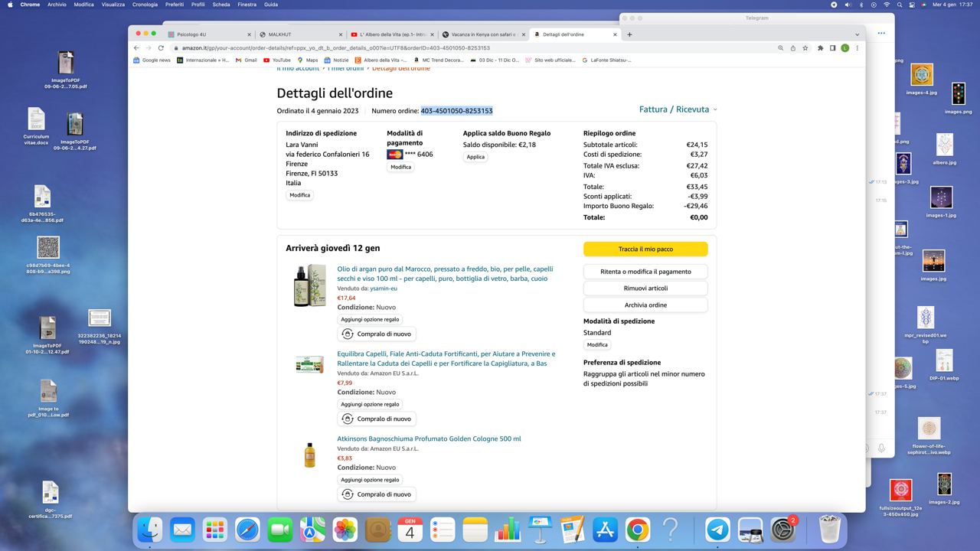The width and height of the screenshot is (980, 551).
Task: Click the Equilibra Capelli product thumbnail
Action: [309, 364]
